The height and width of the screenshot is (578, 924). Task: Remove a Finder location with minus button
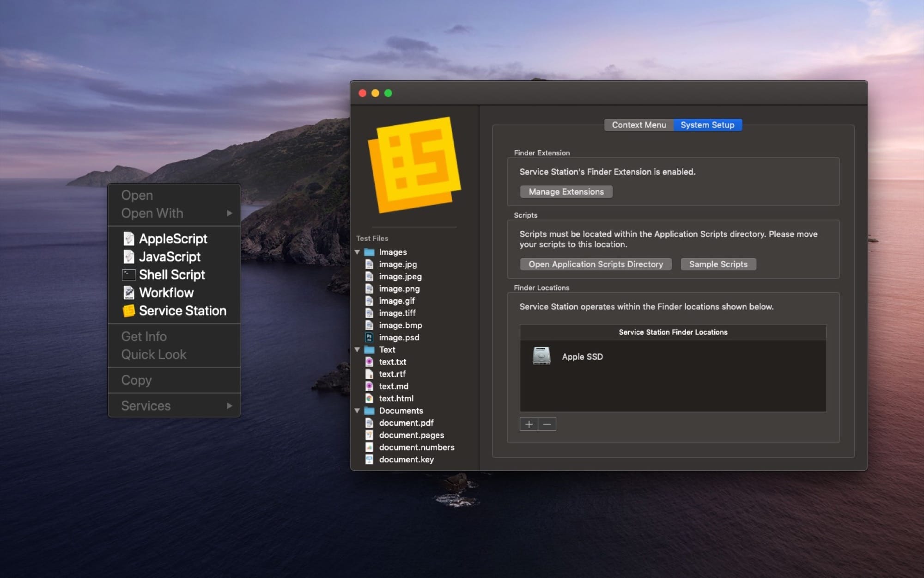[x=547, y=424]
